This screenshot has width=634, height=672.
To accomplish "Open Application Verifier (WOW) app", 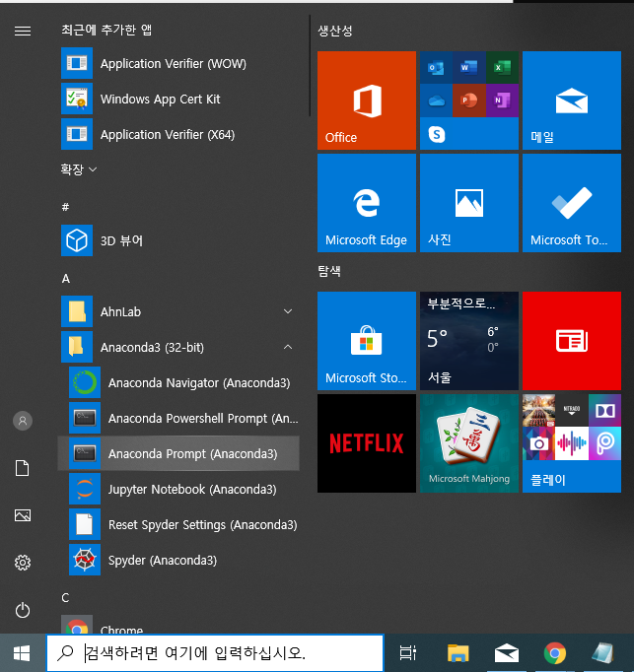I will click(x=178, y=63).
